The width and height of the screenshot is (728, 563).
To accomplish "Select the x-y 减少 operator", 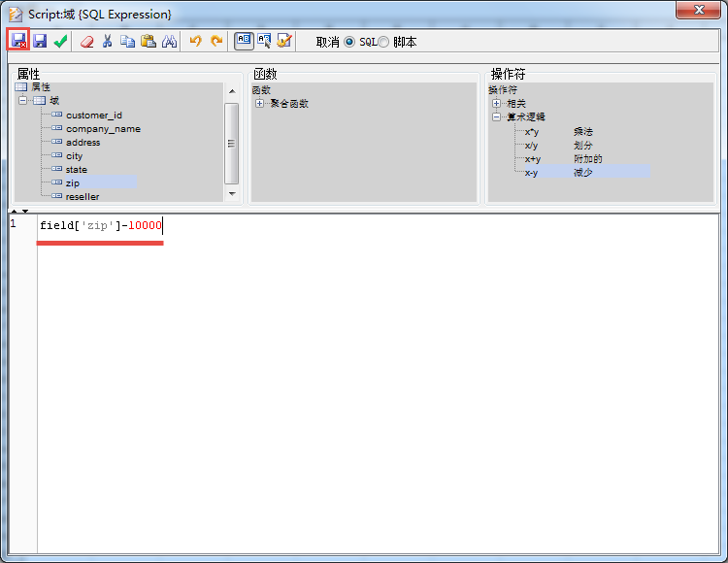I will coord(559,173).
